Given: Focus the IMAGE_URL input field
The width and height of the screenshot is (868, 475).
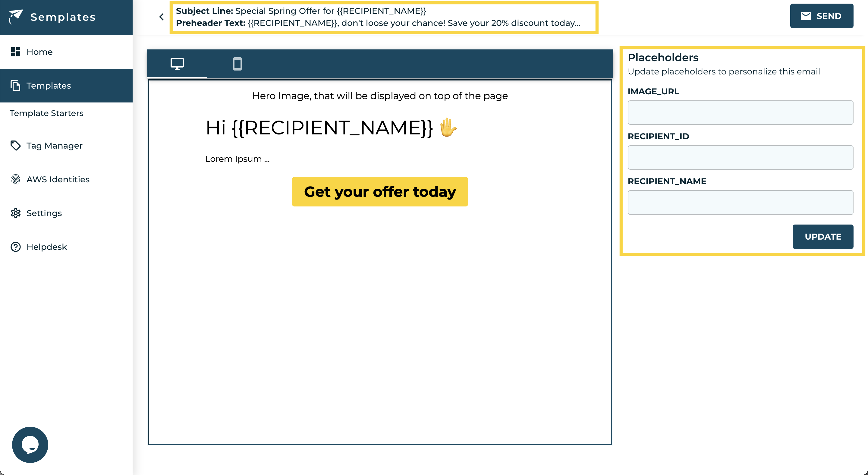Looking at the screenshot, I should tap(740, 112).
